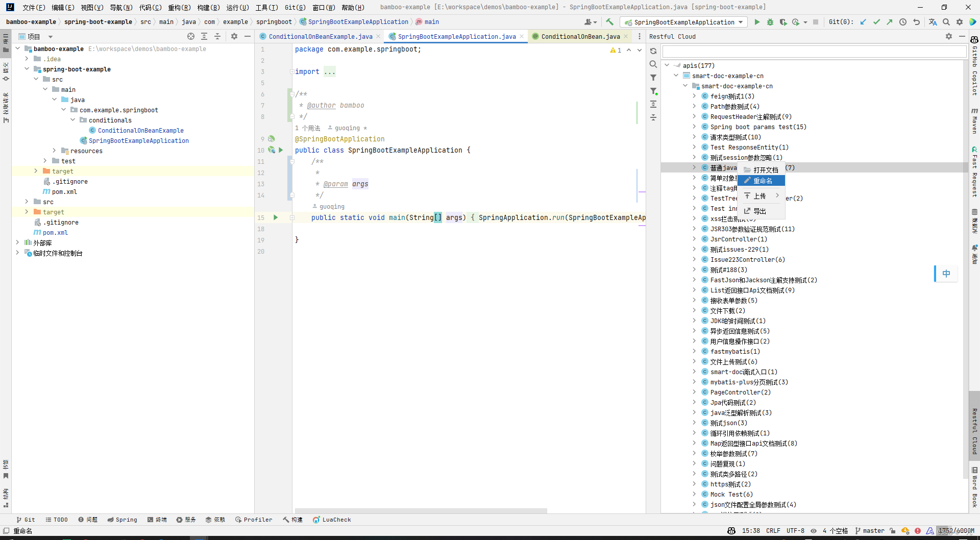Select opened file in Project tree target icon
Screen dimensions: 980x540
pos(191,36)
